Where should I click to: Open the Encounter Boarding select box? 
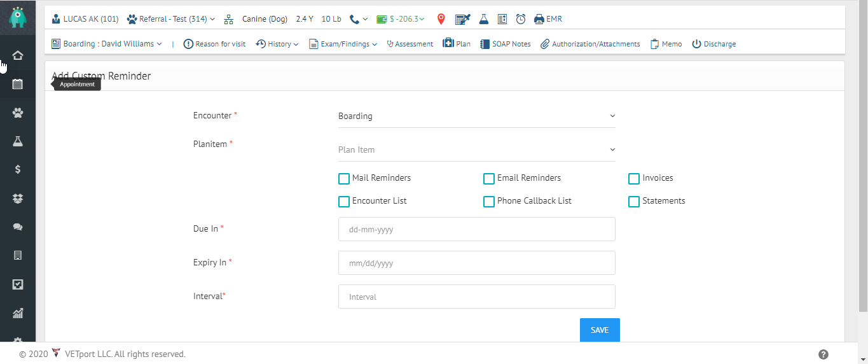(x=477, y=116)
